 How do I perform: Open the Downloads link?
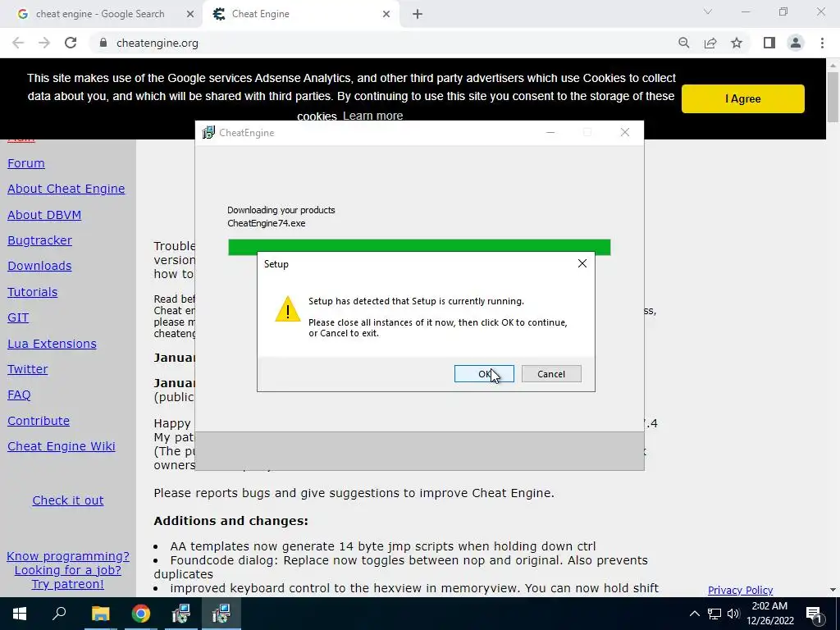pos(39,267)
